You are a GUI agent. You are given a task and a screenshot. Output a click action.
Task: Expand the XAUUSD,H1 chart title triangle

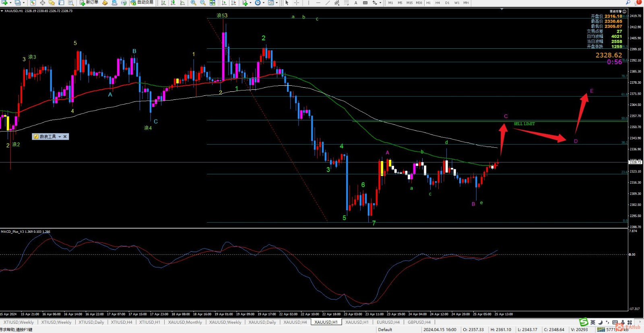coord(2,11)
